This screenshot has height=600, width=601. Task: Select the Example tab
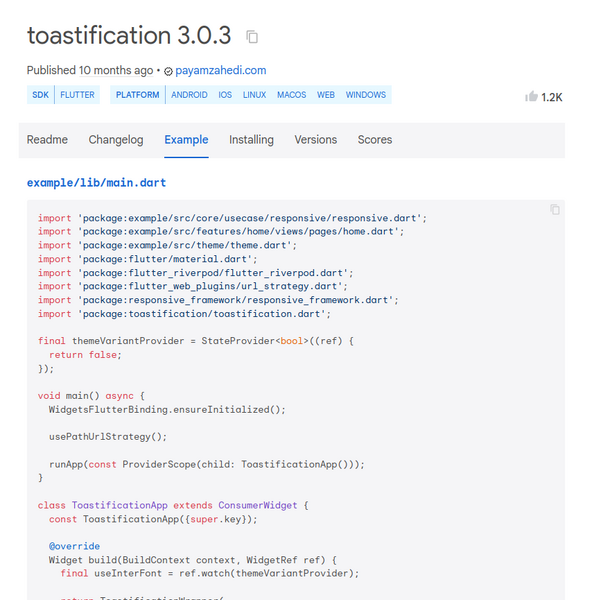click(x=186, y=140)
